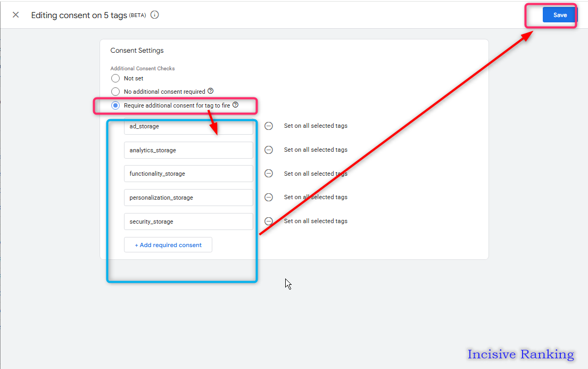The image size is (588, 369).
Task: Select Require additional consent for tag to fire
Action: 115,105
